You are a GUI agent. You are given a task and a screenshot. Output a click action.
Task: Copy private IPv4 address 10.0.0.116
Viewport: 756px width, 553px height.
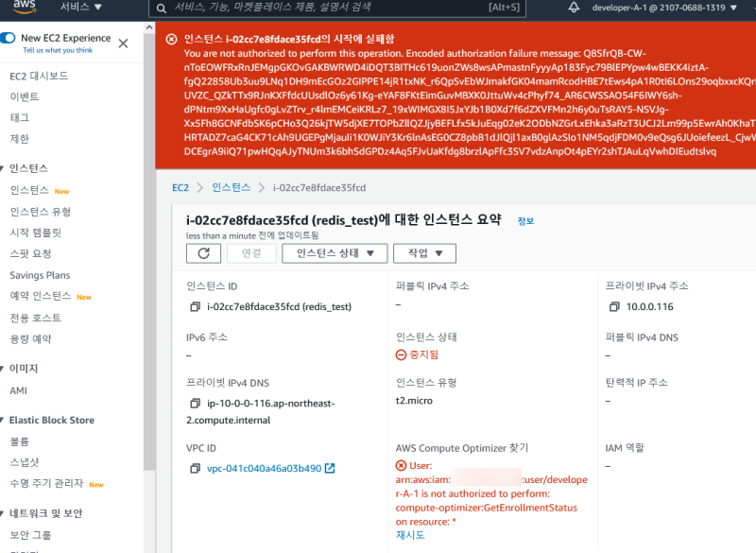click(614, 306)
